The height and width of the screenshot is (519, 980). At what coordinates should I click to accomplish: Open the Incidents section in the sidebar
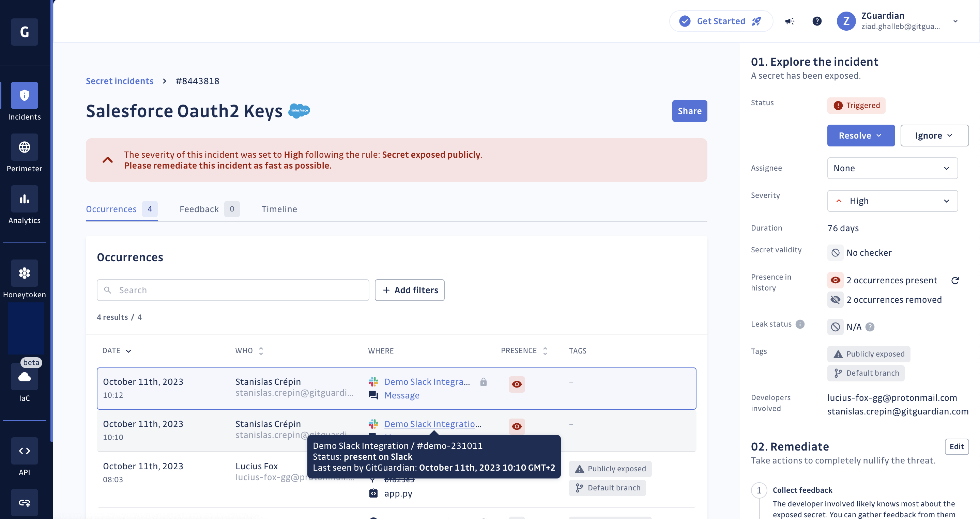24,95
